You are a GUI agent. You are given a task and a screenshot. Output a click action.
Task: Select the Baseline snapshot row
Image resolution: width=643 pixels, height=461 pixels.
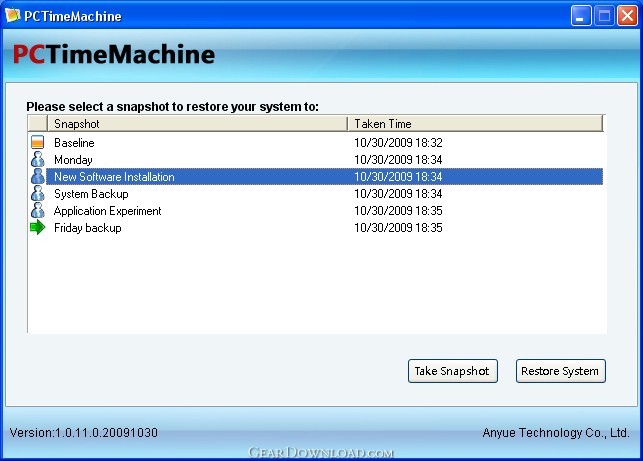point(315,142)
